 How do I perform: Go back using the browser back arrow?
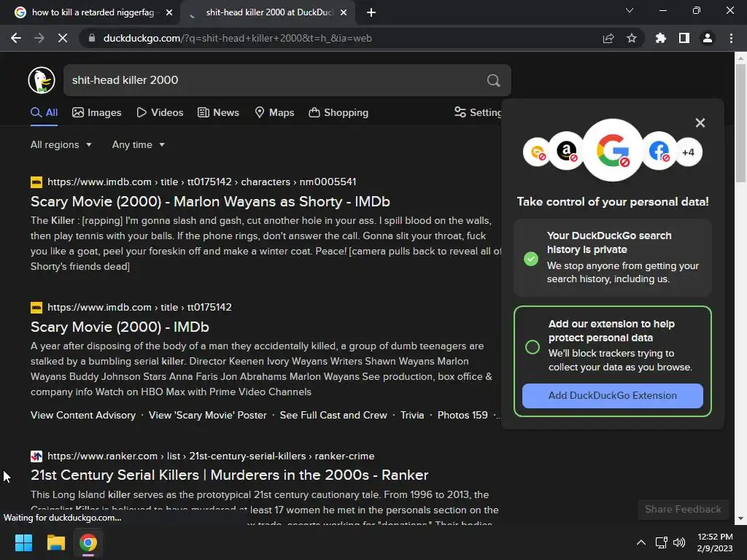tap(16, 38)
